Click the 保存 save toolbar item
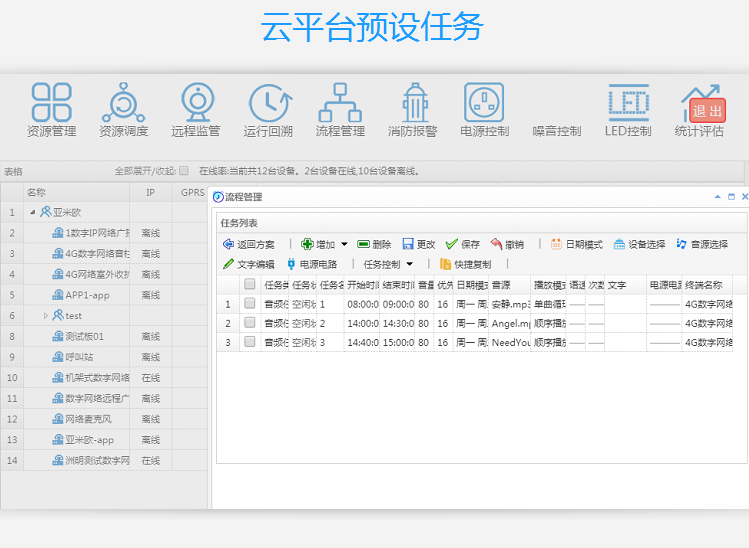The height and width of the screenshot is (548, 749). click(x=463, y=244)
